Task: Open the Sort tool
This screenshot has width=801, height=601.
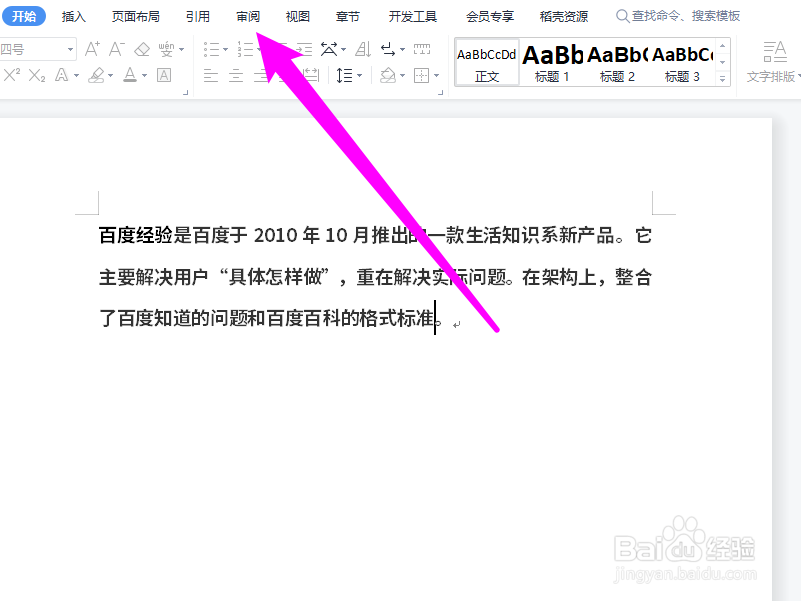Action: pos(363,50)
